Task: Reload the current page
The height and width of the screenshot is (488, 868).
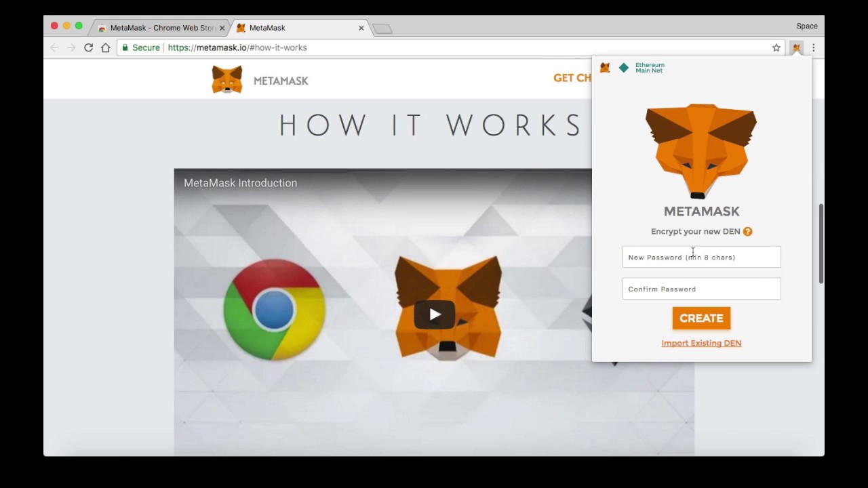Action: pyautogui.click(x=88, y=47)
